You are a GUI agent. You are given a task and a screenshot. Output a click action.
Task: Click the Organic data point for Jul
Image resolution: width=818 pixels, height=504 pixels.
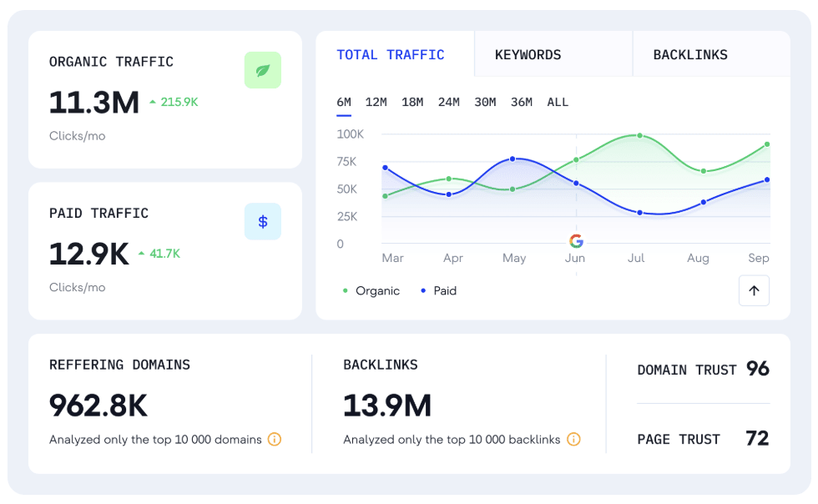pyautogui.click(x=639, y=136)
